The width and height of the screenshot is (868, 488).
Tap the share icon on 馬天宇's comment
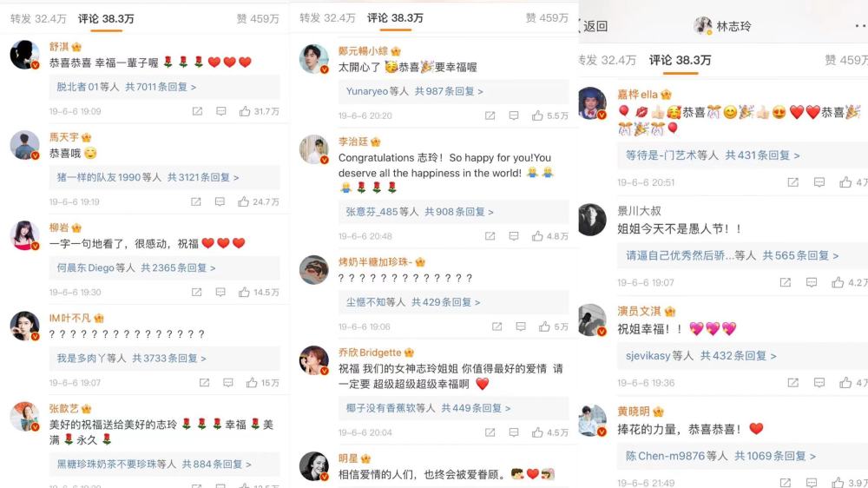[x=196, y=201]
